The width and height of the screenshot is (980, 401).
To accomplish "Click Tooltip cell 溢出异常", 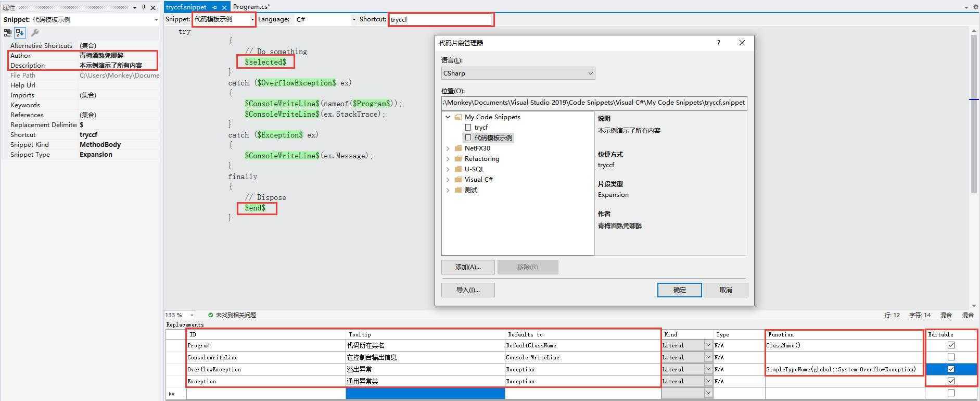I will [425, 369].
